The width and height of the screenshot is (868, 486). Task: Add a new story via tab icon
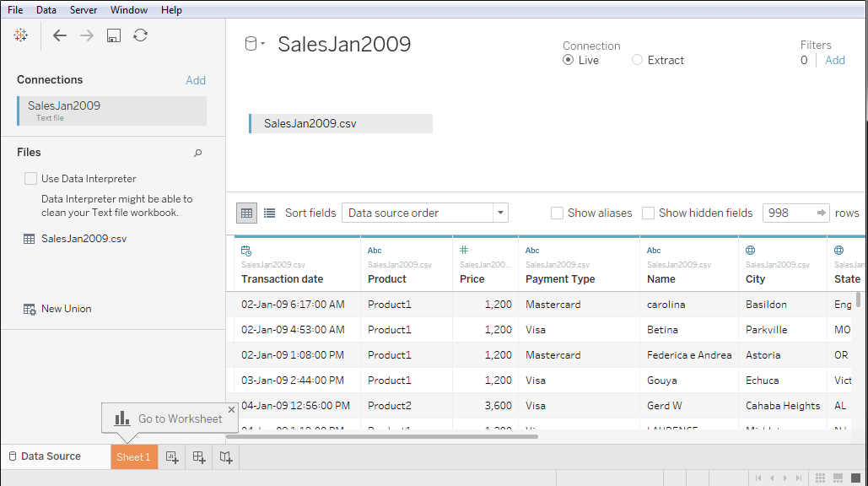point(226,457)
